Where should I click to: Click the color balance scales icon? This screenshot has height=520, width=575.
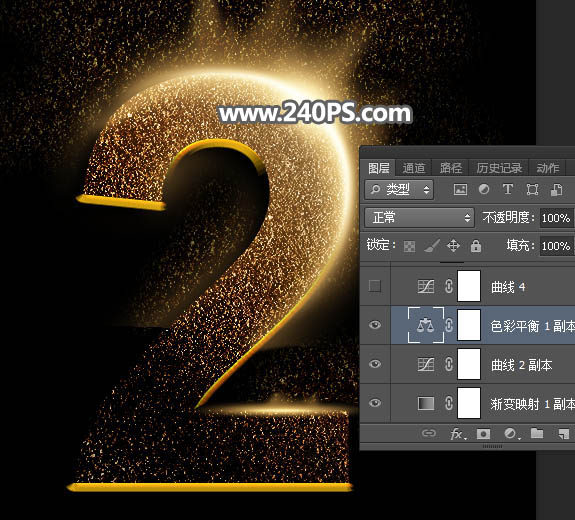coord(426,325)
